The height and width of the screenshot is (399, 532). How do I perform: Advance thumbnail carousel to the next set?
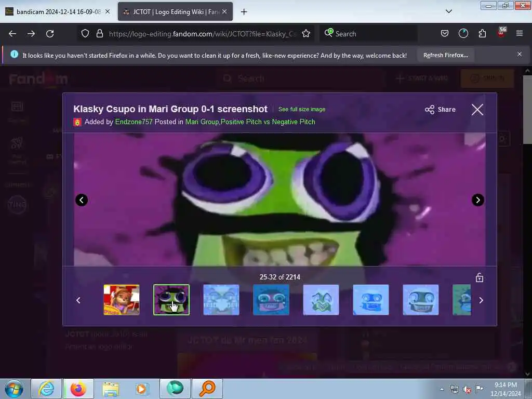click(x=481, y=300)
